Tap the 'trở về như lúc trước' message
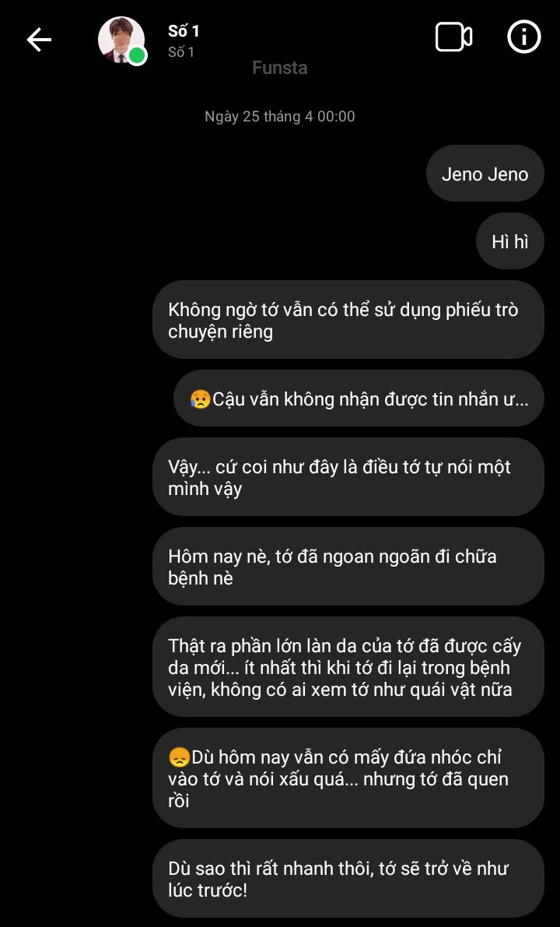 click(x=348, y=879)
